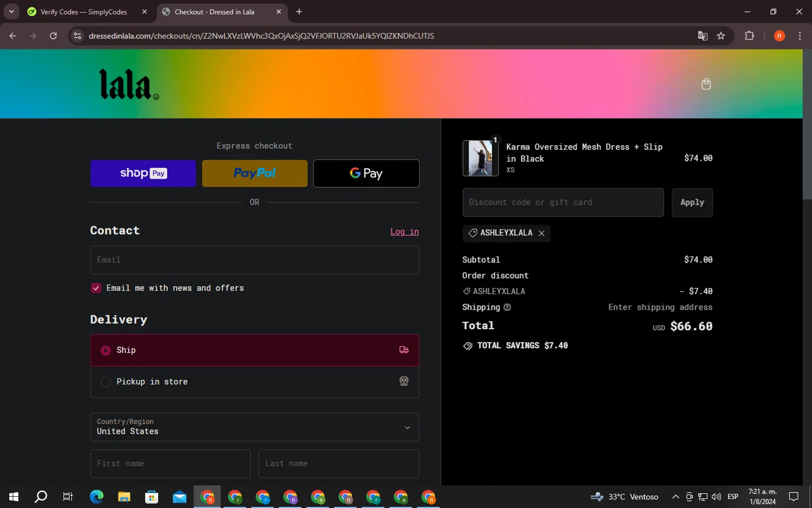Open the shopping cart bag icon
The image size is (812, 508).
706,84
